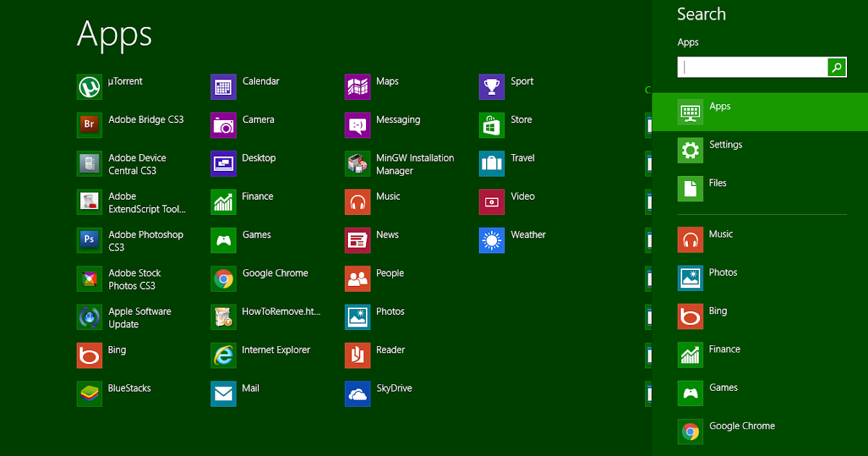Launch the BlueStacks icon

89,394
